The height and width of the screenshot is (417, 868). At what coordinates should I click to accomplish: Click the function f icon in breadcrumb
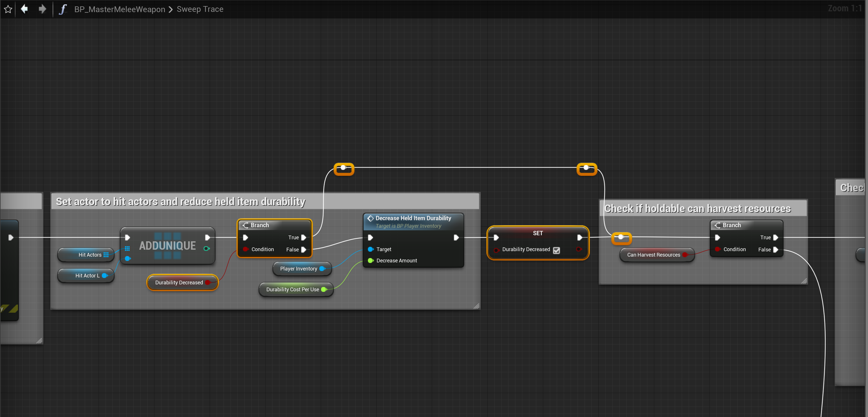coord(63,9)
